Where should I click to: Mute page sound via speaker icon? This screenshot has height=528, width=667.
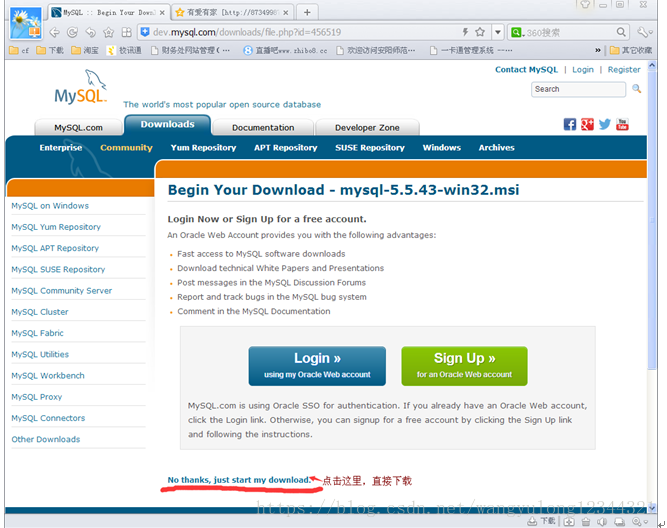(x=602, y=522)
